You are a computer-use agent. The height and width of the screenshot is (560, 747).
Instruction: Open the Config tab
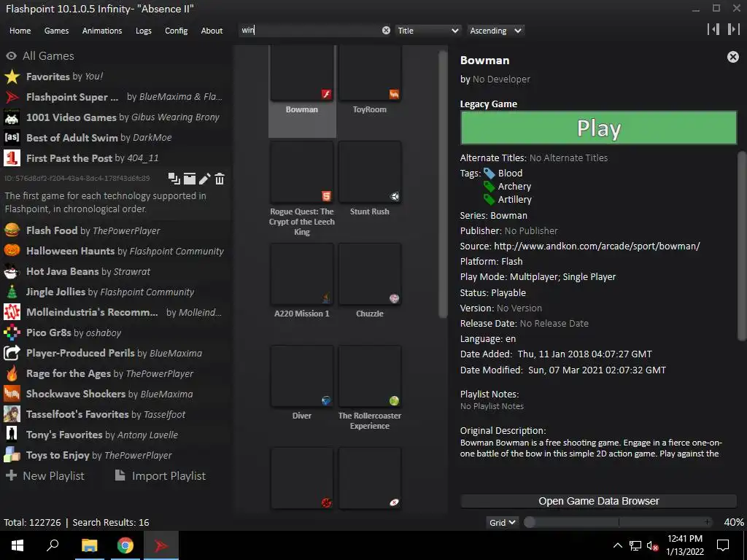point(177,31)
